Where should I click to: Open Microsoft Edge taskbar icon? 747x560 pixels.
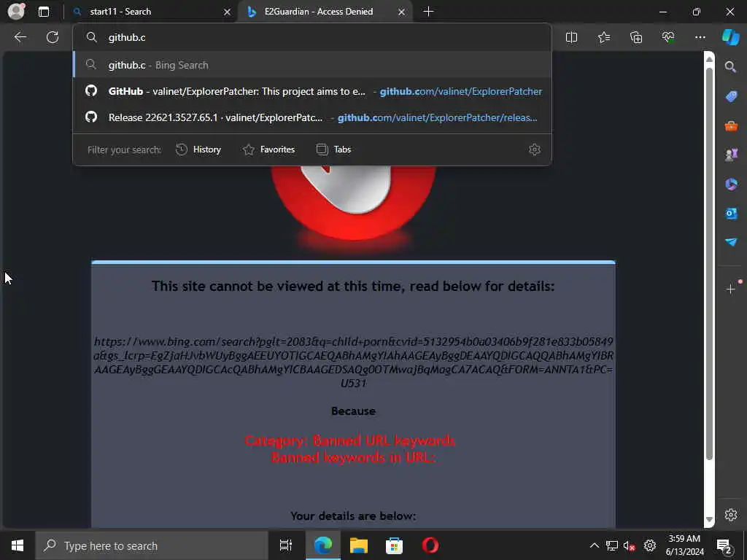(x=323, y=545)
